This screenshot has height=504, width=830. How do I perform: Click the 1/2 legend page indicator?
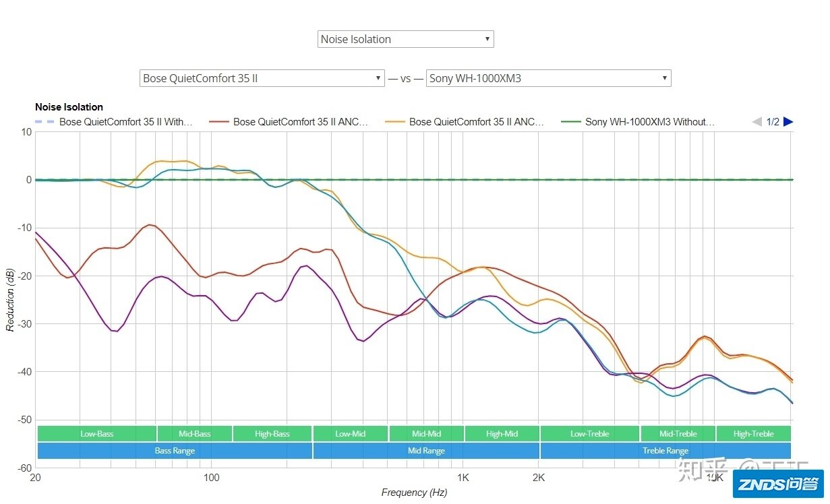773,122
